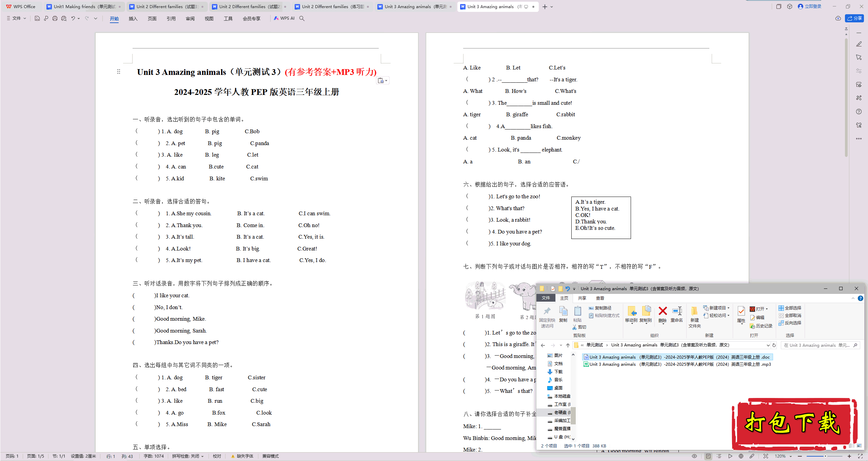The height and width of the screenshot is (461, 868).
Task: Switch to Unit1 Making friends document tab
Action: click(x=84, y=7)
